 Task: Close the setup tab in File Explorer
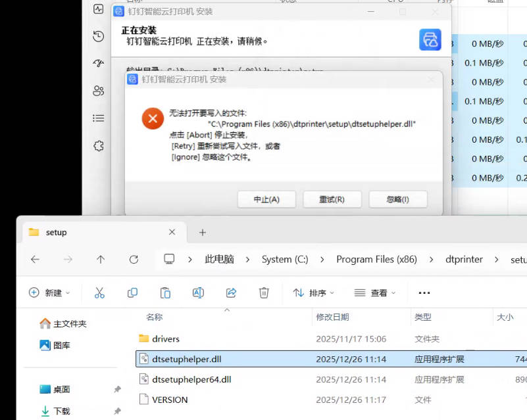click(172, 232)
